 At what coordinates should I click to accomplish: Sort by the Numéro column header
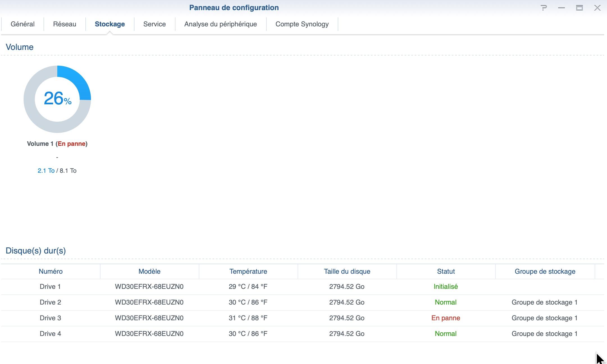click(x=51, y=271)
